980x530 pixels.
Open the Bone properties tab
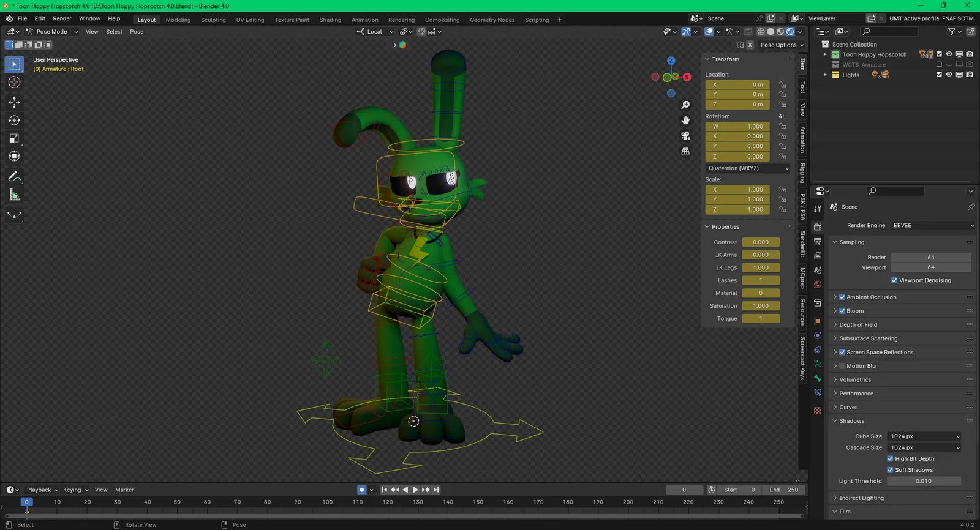(818, 378)
